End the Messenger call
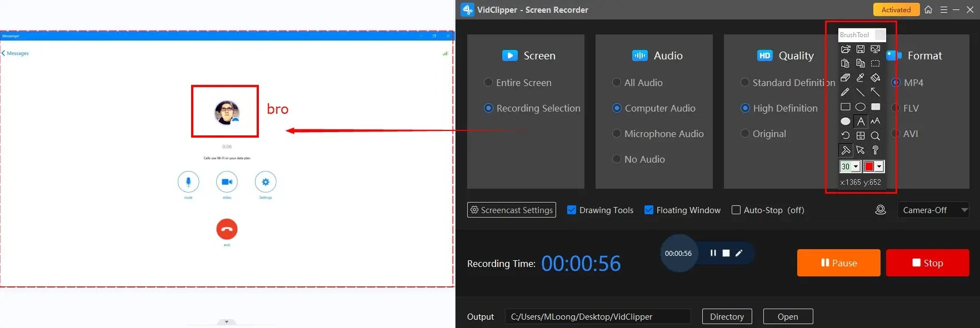The height and width of the screenshot is (328, 980). (227, 229)
